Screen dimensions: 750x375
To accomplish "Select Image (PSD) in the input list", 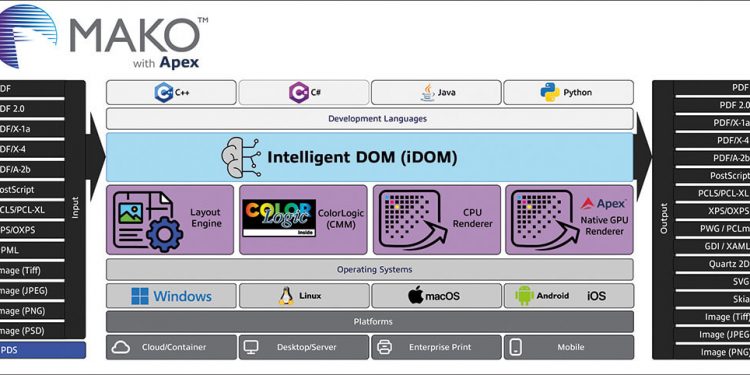I will pyautogui.click(x=32, y=331).
